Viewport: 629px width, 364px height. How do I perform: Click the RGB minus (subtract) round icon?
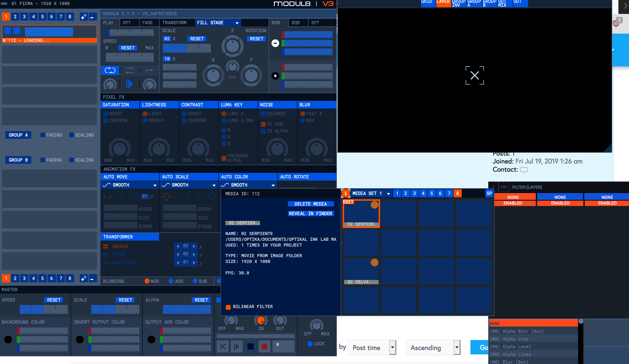click(x=275, y=43)
